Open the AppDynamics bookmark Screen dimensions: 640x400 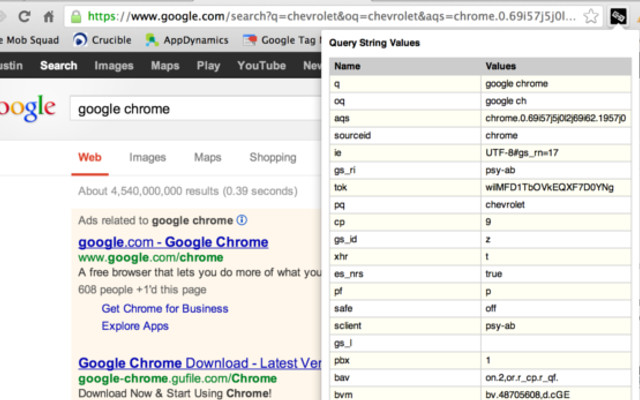pyautogui.click(x=187, y=40)
